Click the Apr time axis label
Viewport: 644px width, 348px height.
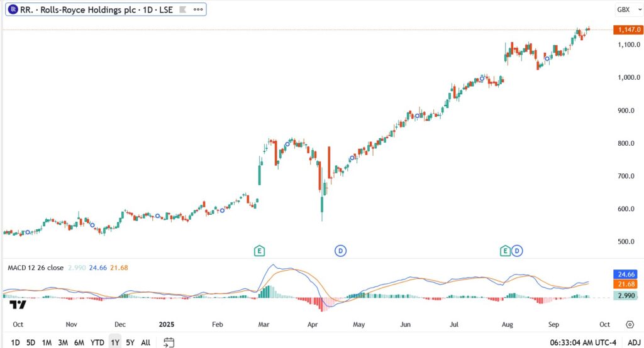point(313,324)
